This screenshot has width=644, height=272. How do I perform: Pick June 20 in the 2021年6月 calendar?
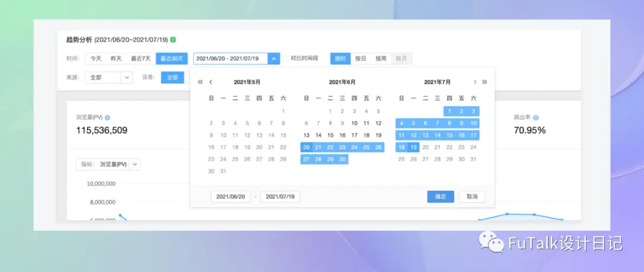coord(306,147)
